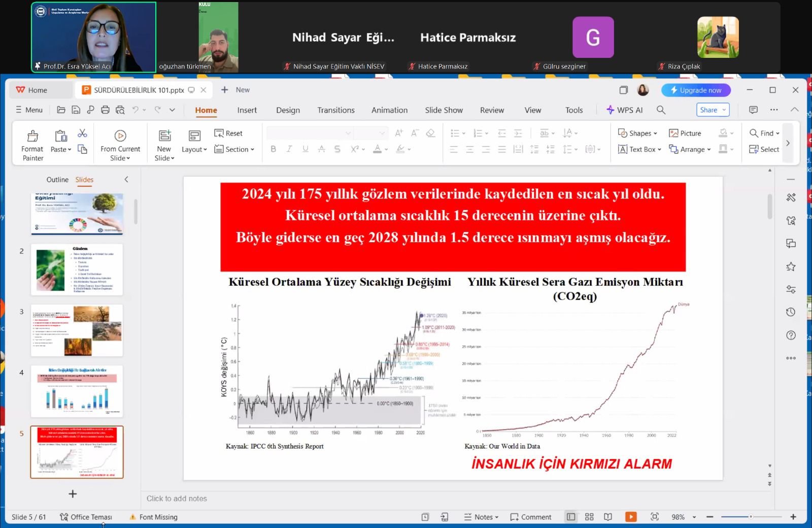
Task: Expand the Arrange dropdown
Action: 690,149
